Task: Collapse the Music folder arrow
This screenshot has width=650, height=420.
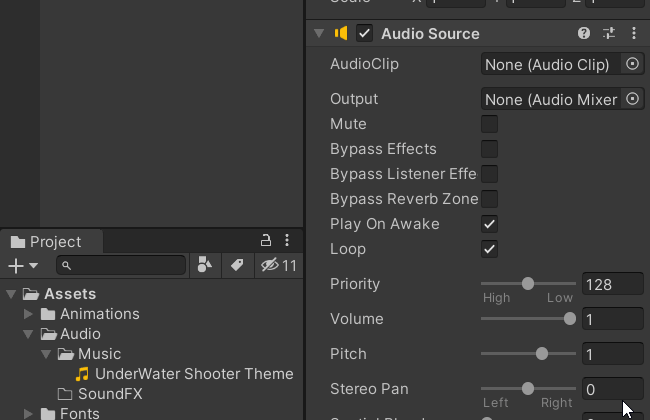Action: 46,354
